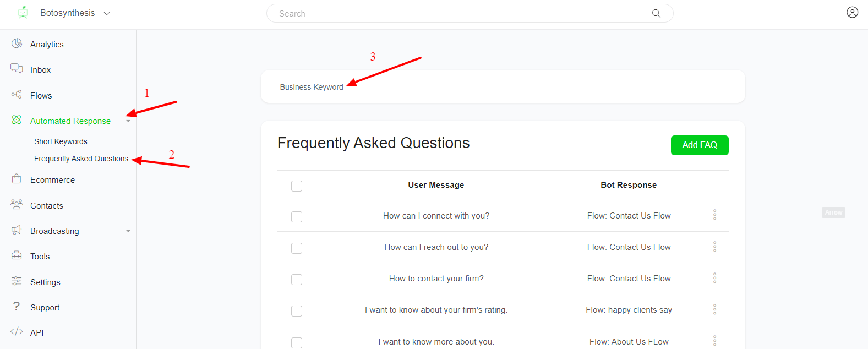This screenshot has height=349, width=868.
Task: Click the magnifier search icon
Action: coord(656,13)
